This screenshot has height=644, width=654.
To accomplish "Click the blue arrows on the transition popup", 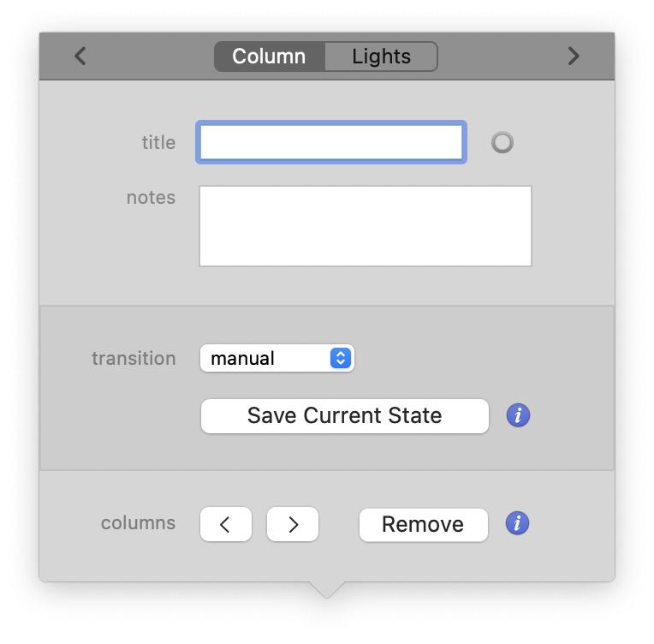I will click(x=341, y=359).
